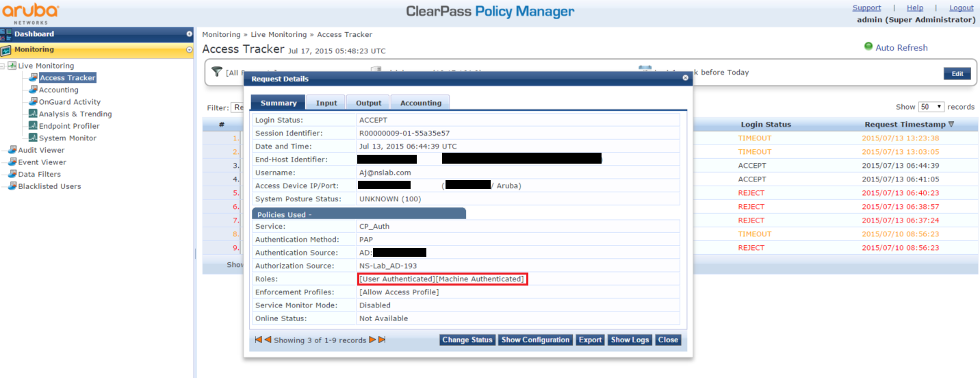Go to next record arrow

[373, 340]
